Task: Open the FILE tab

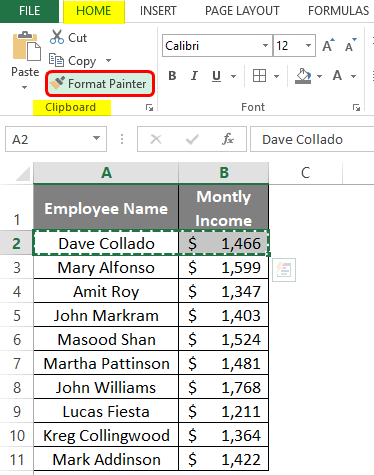Action: pyautogui.click(x=29, y=11)
